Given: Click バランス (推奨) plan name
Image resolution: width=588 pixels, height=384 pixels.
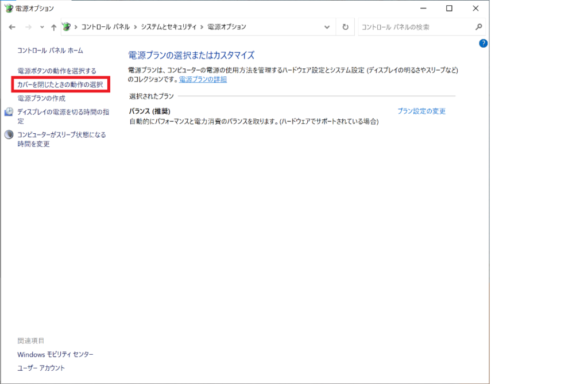Looking at the screenshot, I should pos(150,111).
